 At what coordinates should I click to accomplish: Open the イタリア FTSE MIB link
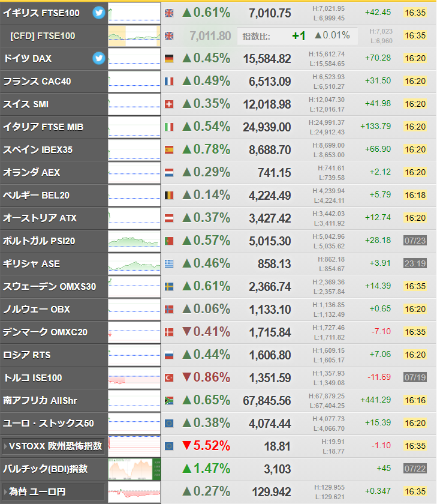[x=43, y=127]
